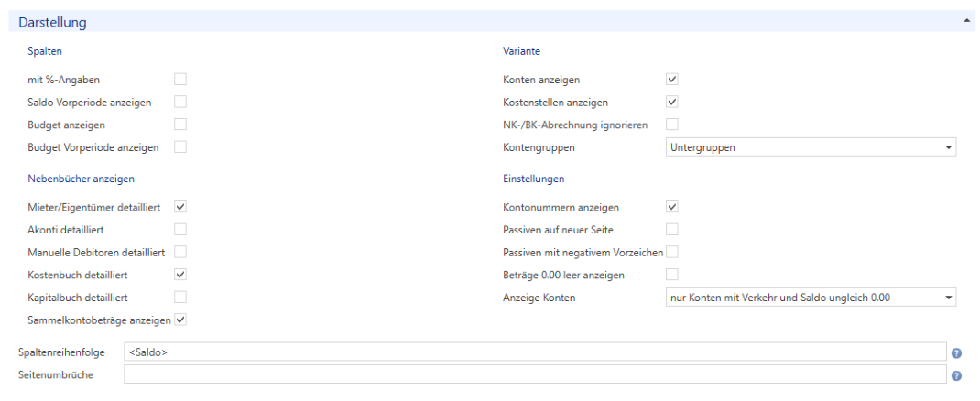980x401 pixels.
Task: Click the 'Anzeige Konten' label text
Action: (539, 298)
